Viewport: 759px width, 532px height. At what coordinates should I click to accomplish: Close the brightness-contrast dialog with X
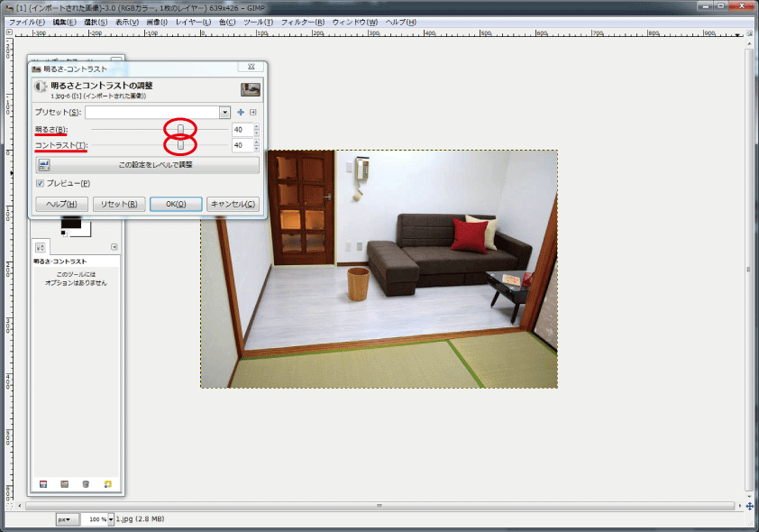251,67
